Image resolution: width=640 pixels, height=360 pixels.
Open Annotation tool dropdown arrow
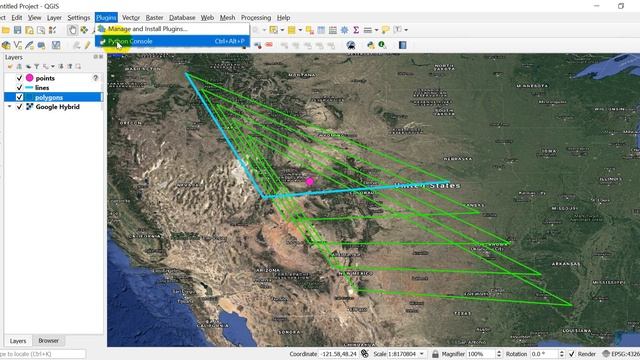click(406, 30)
